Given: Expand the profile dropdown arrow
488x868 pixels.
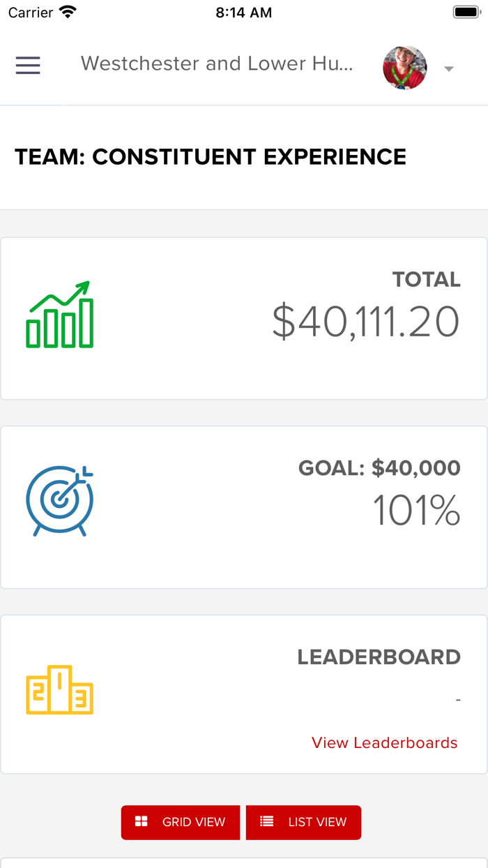Looking at the screenshot, I should tap(449, 68).
